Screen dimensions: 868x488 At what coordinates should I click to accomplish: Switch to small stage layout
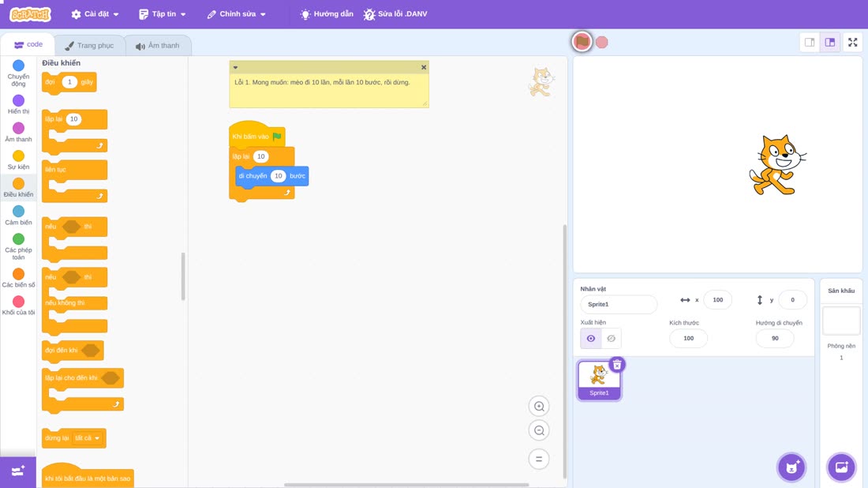(810, 42)
